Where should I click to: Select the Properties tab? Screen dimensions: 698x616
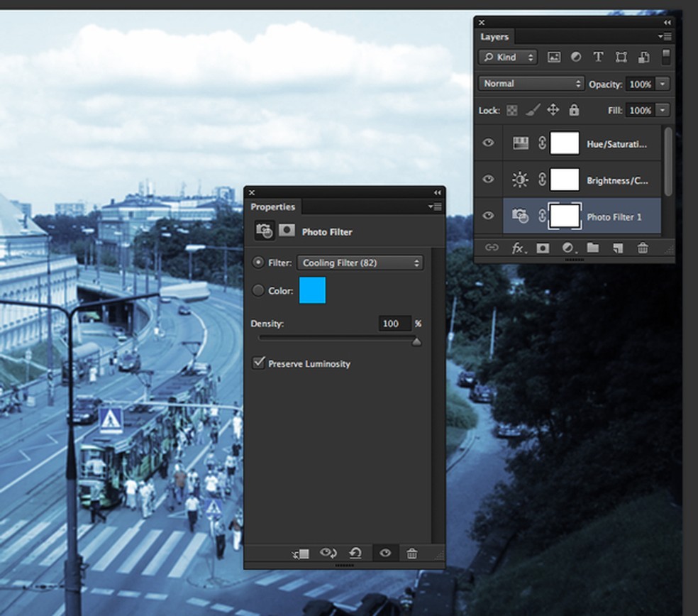272,207
